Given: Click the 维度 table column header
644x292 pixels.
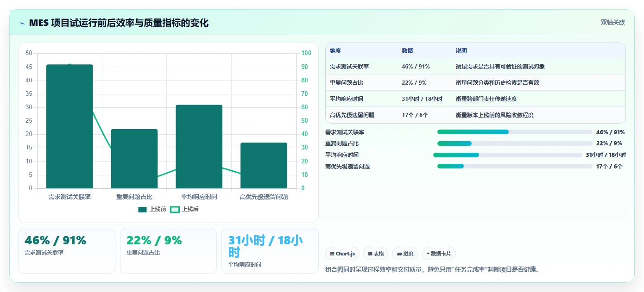Looking at the screenshot, I should [335, 51].
